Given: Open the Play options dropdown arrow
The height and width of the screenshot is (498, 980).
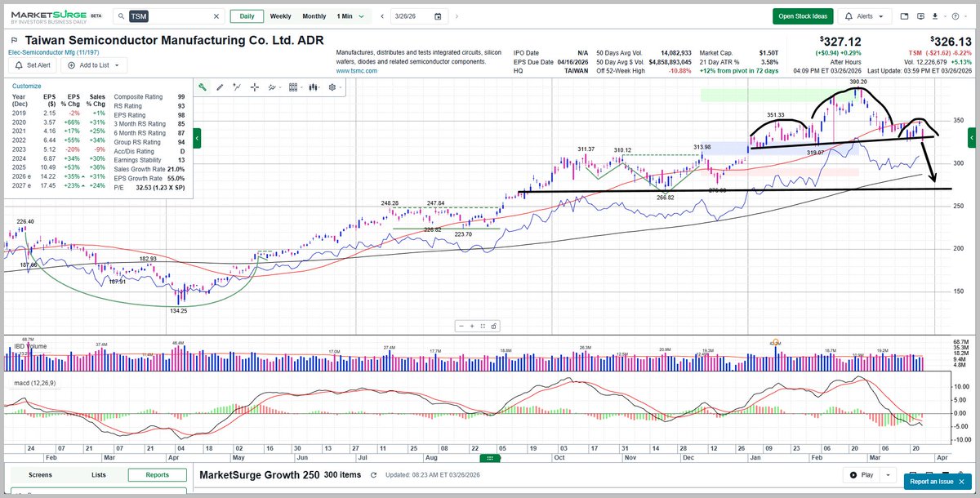Looking at the screenshot, I should [889, 474].
